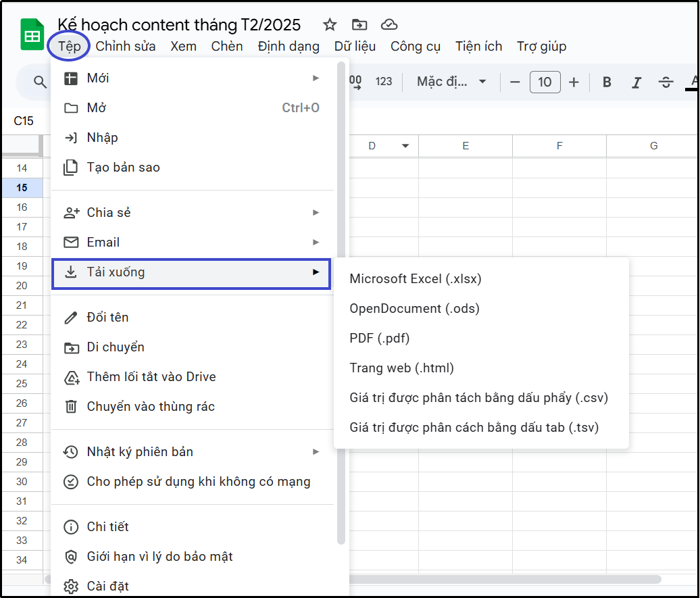This screenshot has height=598, width=700.
Task: Toggle strikethrough text formatting
Action: [x=666, y=82]
